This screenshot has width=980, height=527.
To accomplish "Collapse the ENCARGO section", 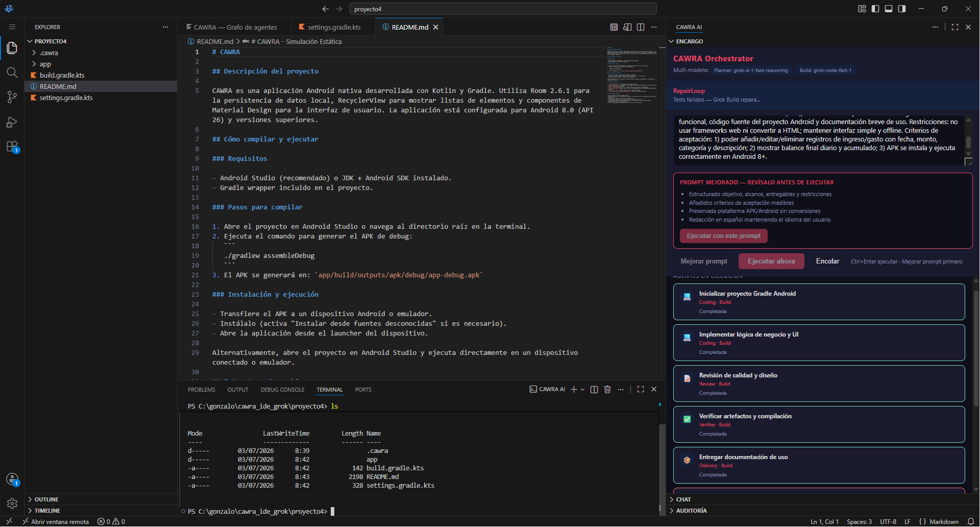I will point(823,41).
